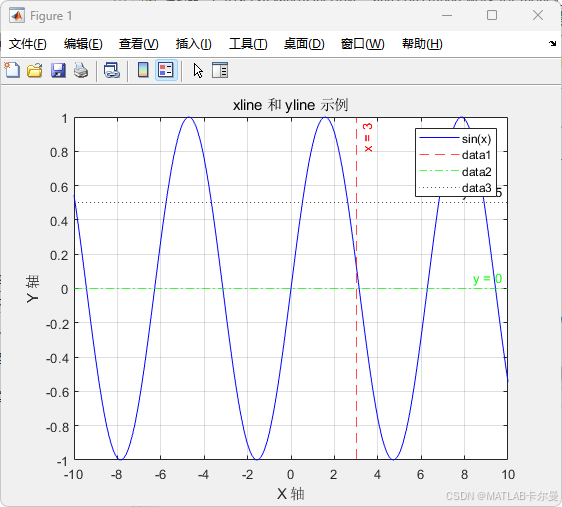Click the New Figure icon

(12, 70)
